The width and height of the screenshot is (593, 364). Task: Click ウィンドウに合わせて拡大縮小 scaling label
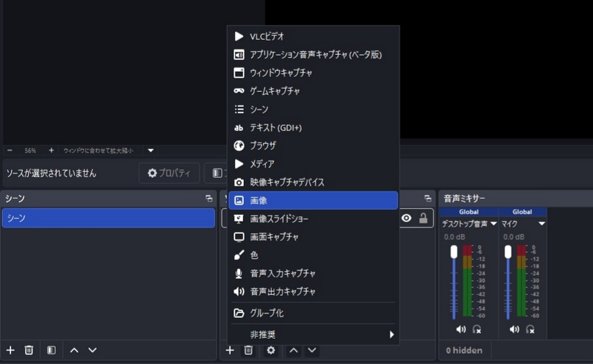tap(99, 150)
